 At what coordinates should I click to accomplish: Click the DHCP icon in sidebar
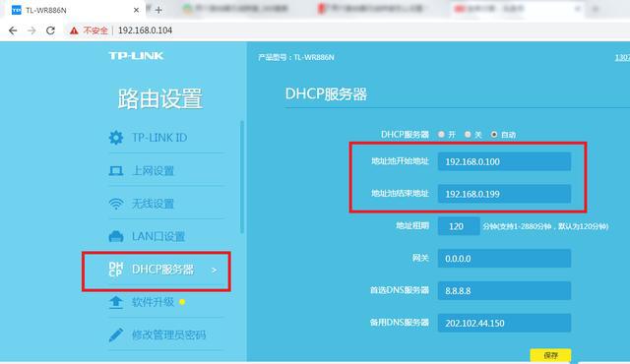(x=116, y=270)
